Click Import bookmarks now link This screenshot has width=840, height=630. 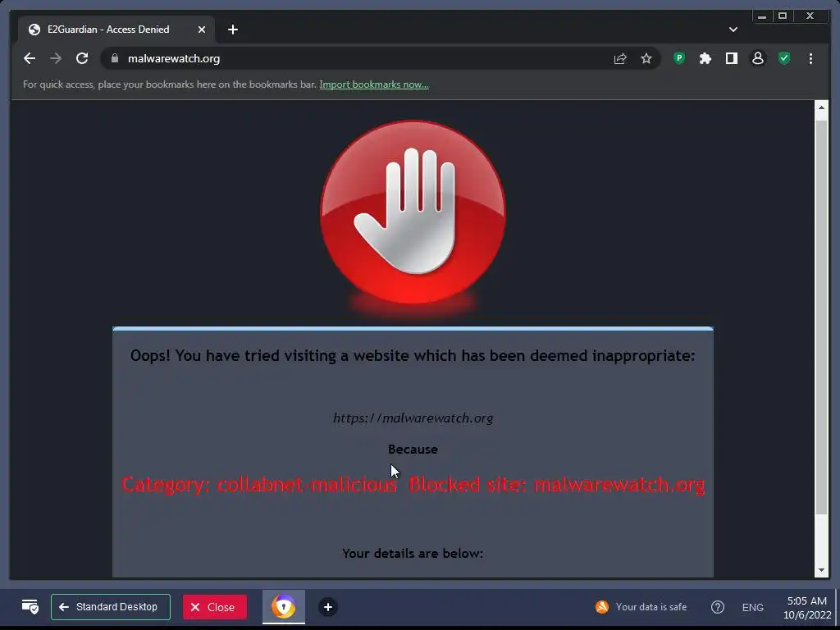[374, 84]
